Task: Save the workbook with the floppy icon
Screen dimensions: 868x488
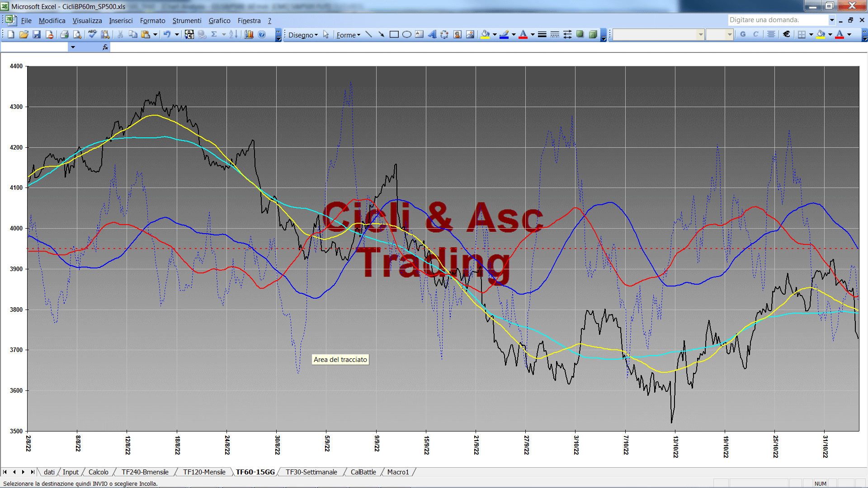Action: [x=37, y=34]
